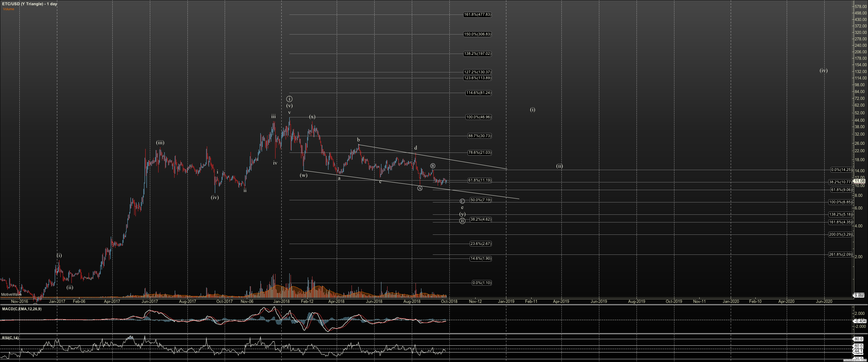
Task: Select the RSI(C,14) study label
Action: tap(10, 338)
